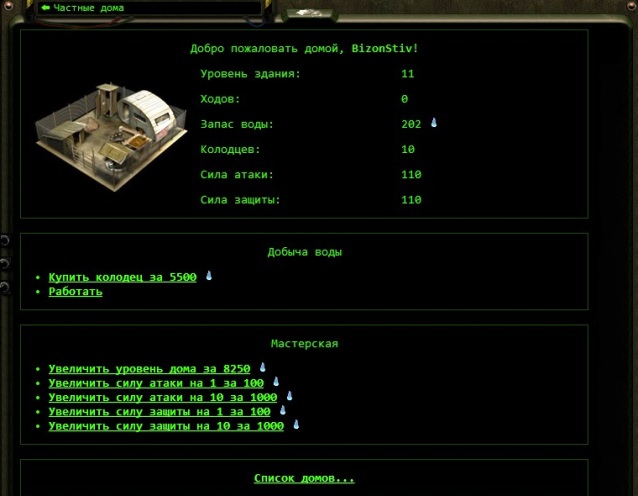Image resolution: width=638 pixels, height=496 pixels.
Task: Click the Добыча воды section heading
Action: pyautogui.click(x=304, y=252)
